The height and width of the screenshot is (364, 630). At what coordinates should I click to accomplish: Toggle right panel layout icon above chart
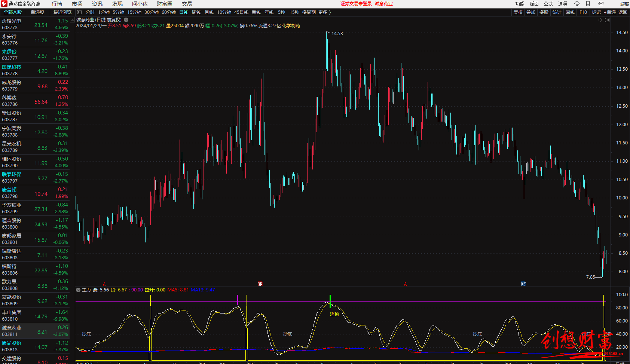tap(607, 20)
